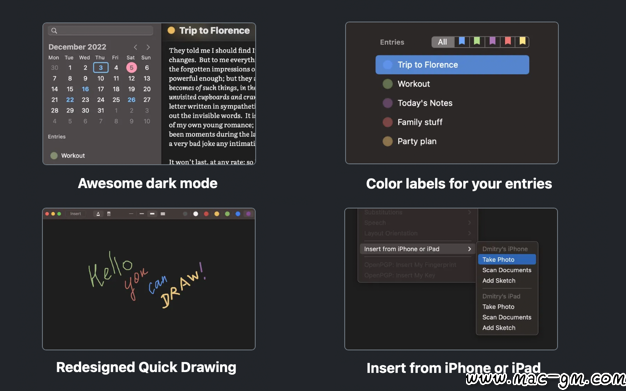
Task: Click the trash icon in drawing toolbar
Action: (109, 214)
